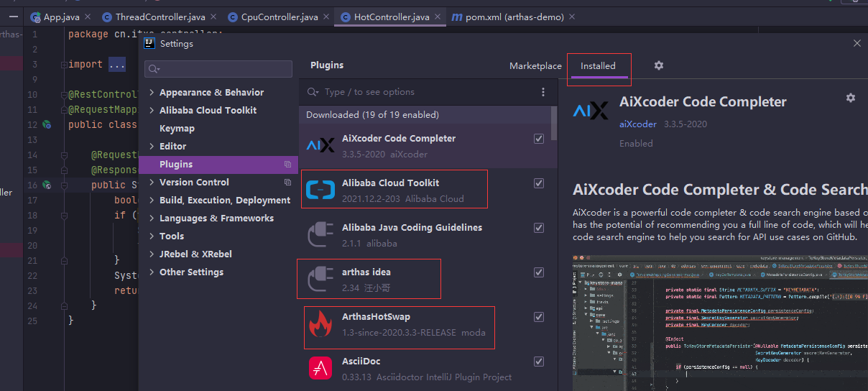Select the arthas idea plugin row
The image size is (868, 391).
425,280
